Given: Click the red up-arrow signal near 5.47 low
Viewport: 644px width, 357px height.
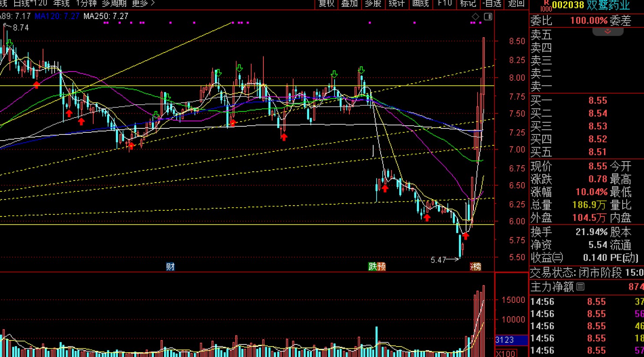Looking at the screenshot, I should click(x=466, y=236).
